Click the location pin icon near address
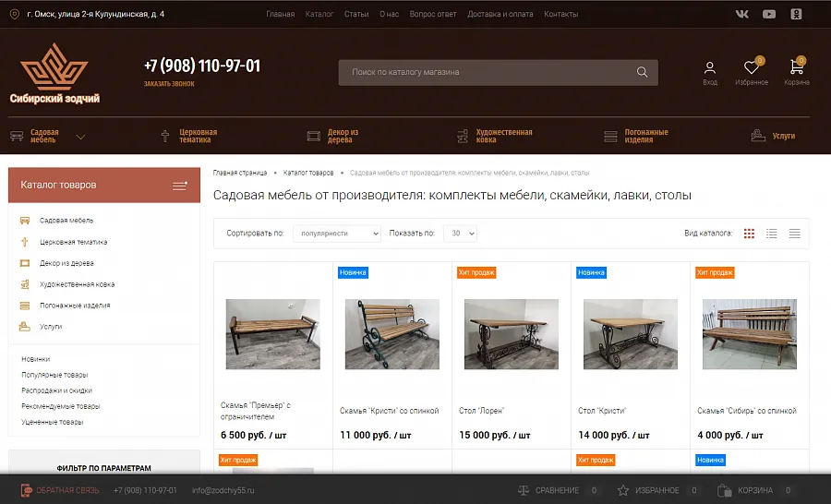Viewport: 831px width, 504px height. coord(15,15)
